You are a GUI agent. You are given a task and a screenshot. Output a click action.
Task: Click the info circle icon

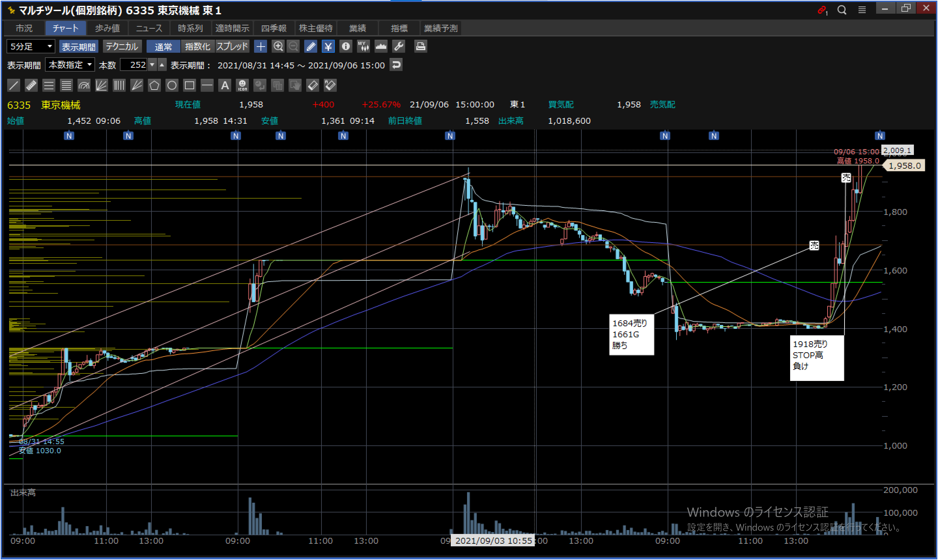click(x=345, y=47)
